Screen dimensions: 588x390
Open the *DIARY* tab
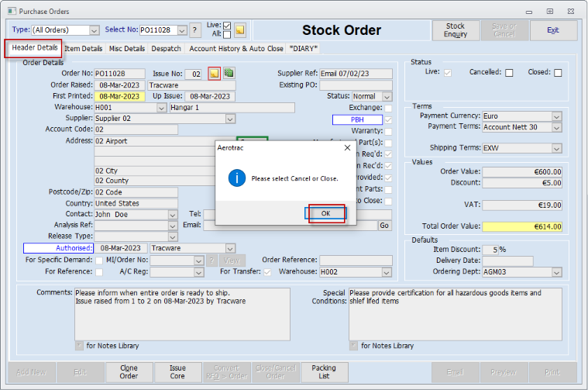tap(304, 48)
